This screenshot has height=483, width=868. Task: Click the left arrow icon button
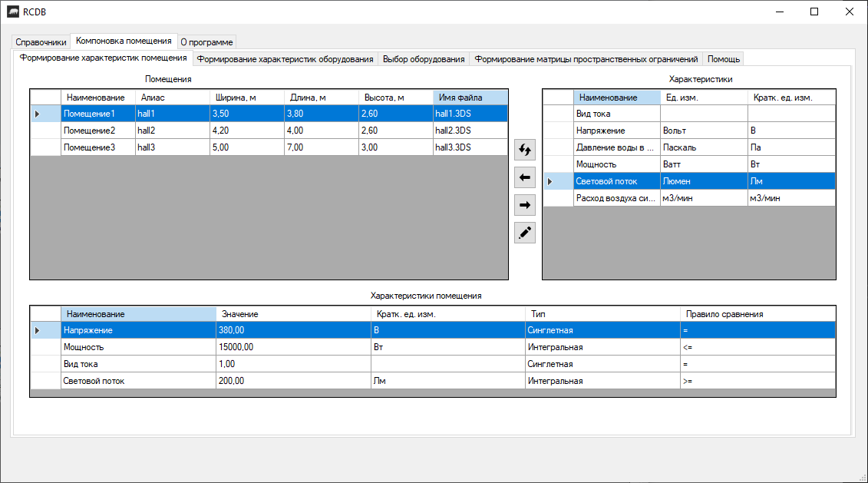coord(525,178)
